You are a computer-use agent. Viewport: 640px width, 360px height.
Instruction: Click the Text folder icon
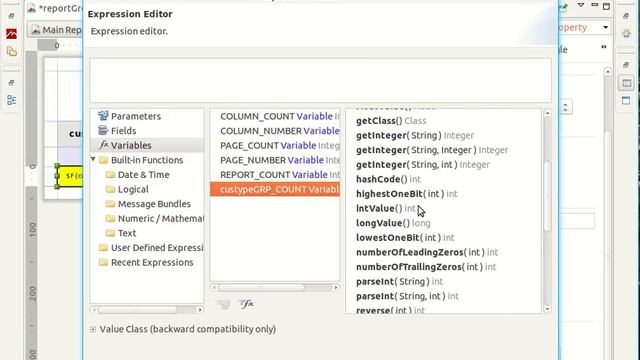click(x=110, y=233)
